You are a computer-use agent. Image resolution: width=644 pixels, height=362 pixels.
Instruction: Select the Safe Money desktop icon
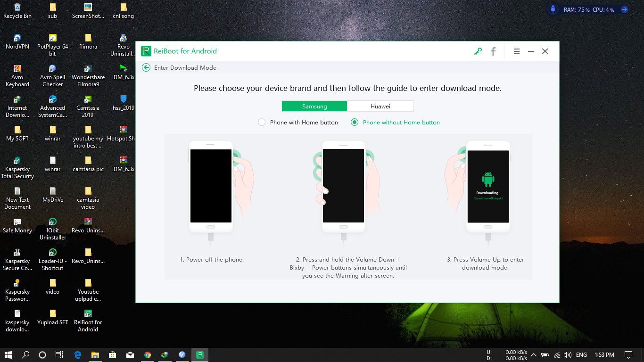17,225
